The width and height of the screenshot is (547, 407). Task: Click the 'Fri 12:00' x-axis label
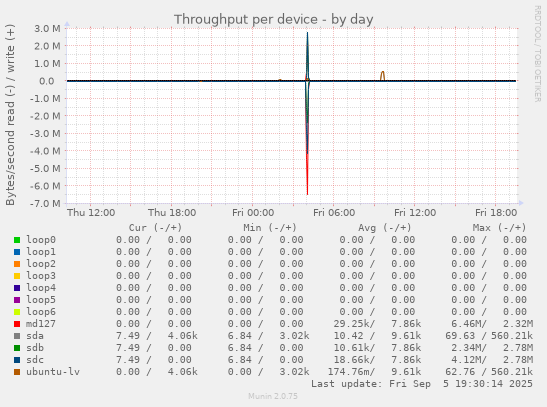(415, 213)
